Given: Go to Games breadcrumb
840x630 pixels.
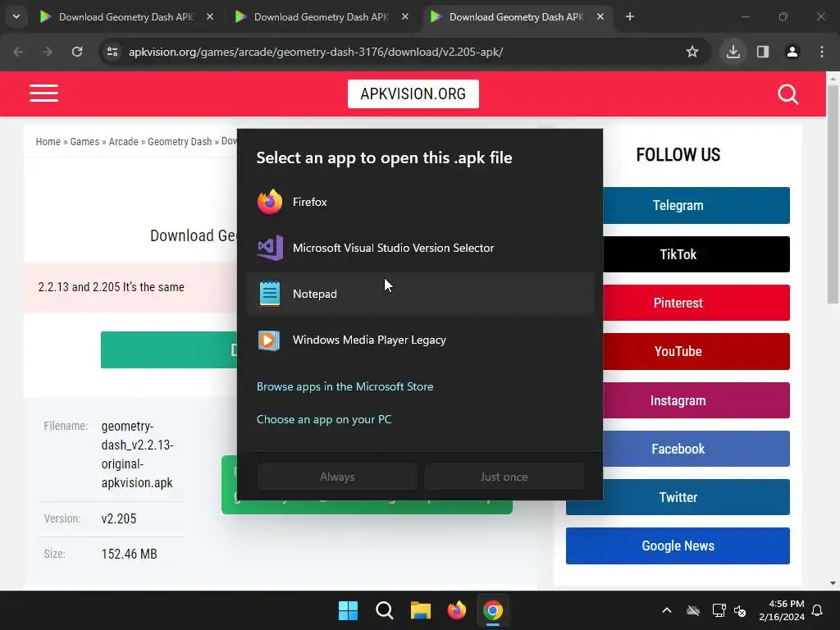Looking at the screenshot, I should tap(84, 141).
